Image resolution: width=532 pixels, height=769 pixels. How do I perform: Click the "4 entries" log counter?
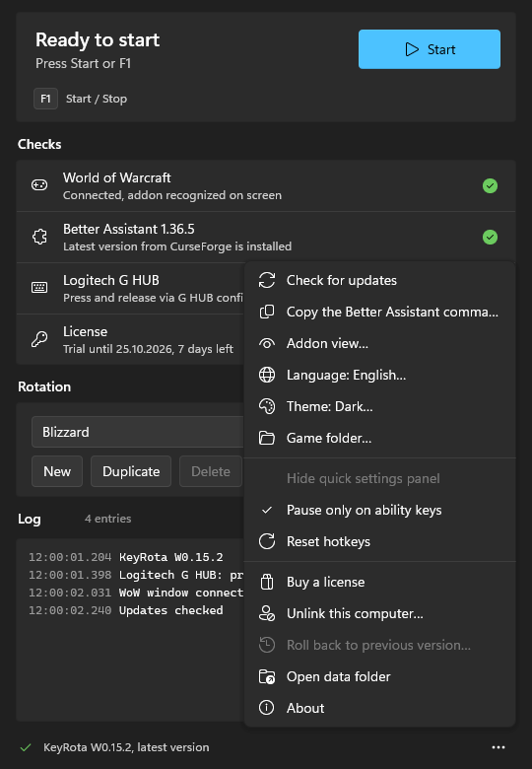(107, 519)
